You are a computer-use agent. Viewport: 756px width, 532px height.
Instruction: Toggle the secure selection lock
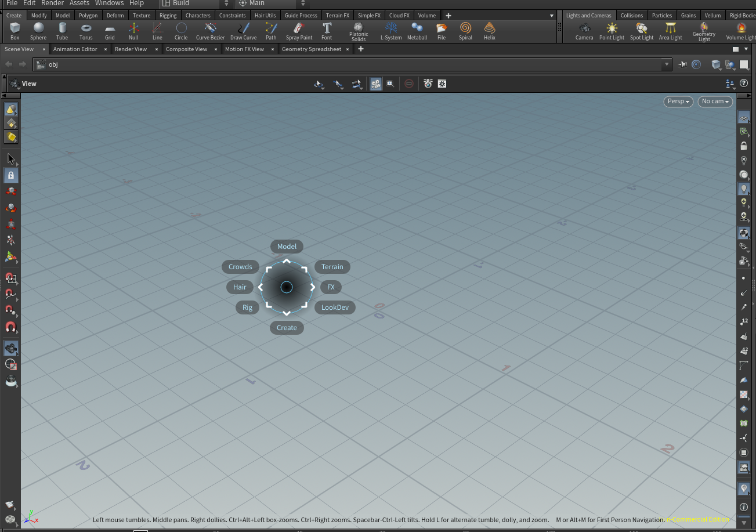tap(11, 175)
